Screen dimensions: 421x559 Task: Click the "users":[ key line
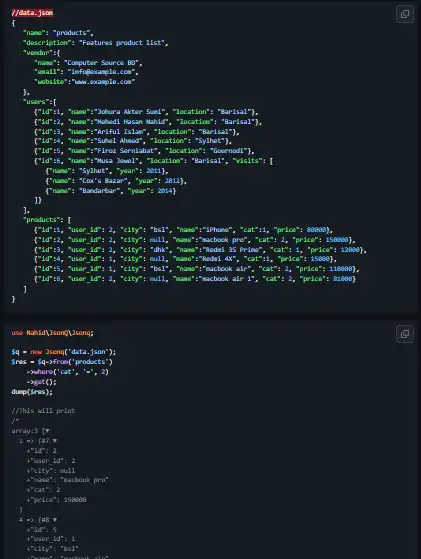(40, 102)
